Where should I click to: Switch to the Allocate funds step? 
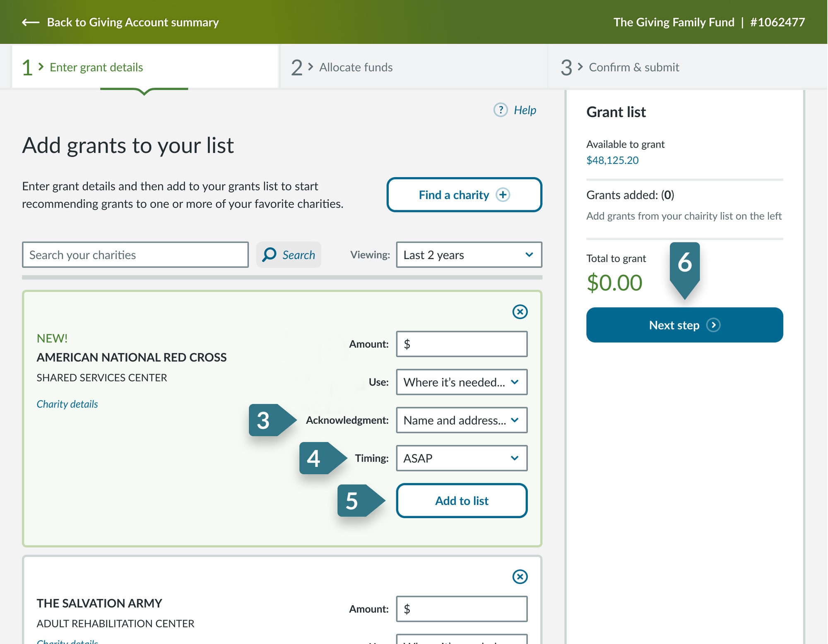pyautogui.click(x=355, y=67)
